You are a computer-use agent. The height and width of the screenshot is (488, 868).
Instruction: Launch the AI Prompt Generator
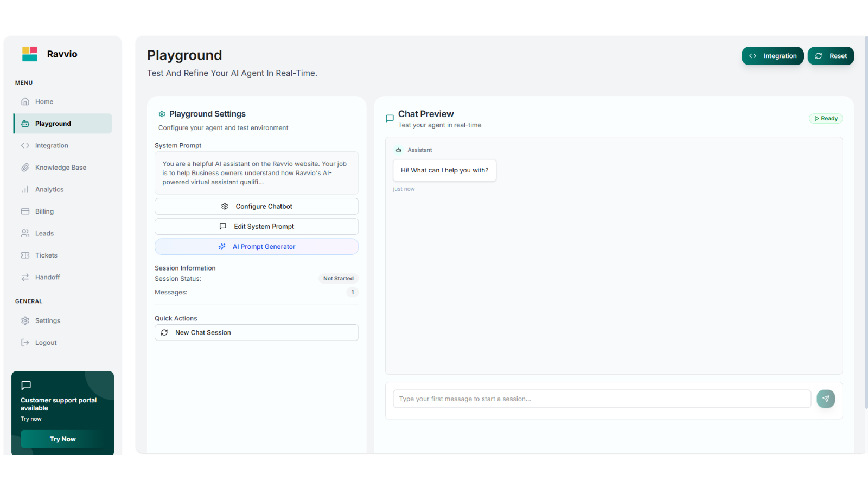pos(257,247)
